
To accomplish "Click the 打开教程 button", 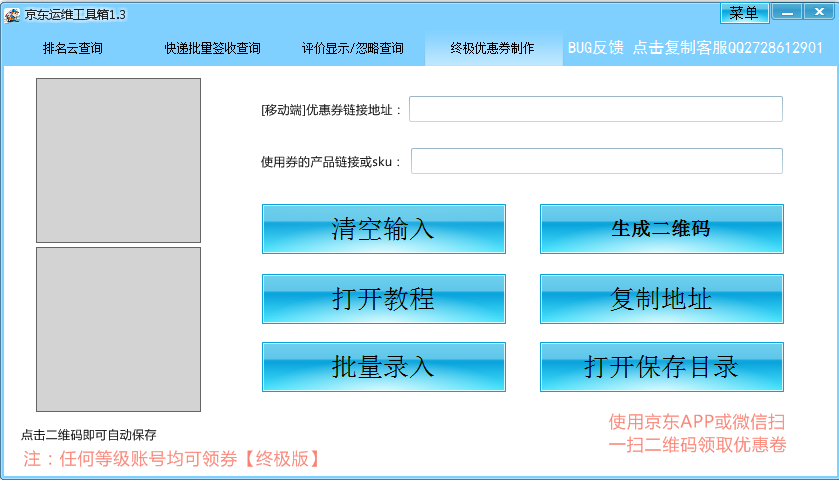I will pos(384,299).
